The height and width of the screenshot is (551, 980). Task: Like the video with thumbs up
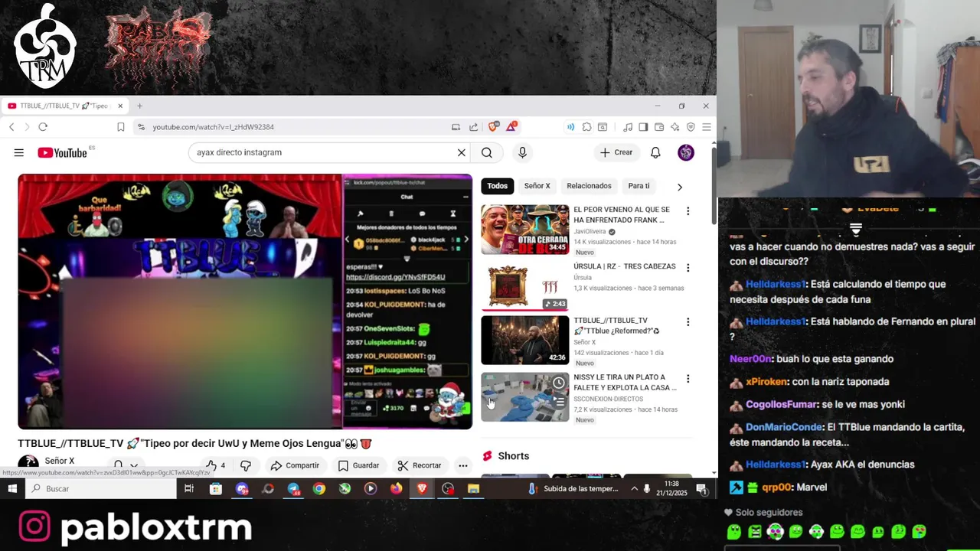tap(215, 465)
